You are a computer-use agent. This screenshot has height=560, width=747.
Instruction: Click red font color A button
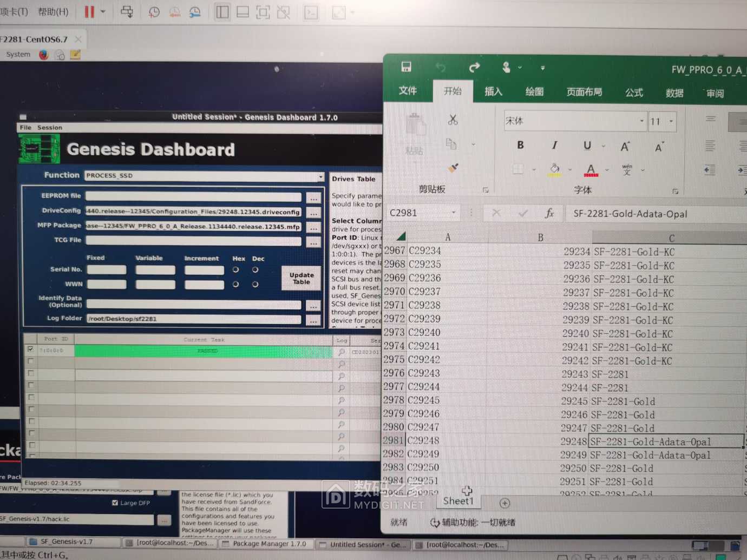point(591,170)
